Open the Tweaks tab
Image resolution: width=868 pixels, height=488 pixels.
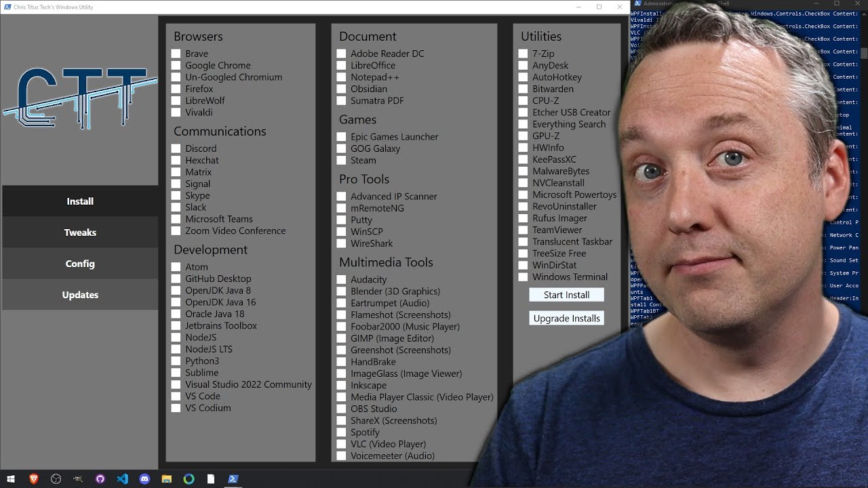[80, 232]
